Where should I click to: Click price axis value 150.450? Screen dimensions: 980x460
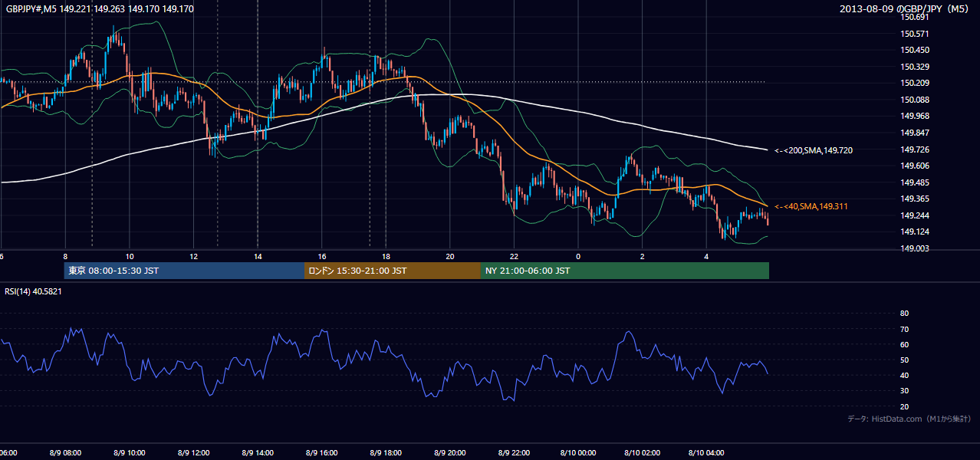click(x=914, y=51)
